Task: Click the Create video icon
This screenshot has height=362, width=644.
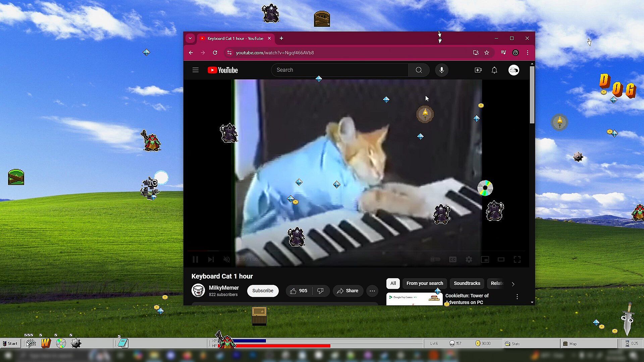Action: [478, 70]
